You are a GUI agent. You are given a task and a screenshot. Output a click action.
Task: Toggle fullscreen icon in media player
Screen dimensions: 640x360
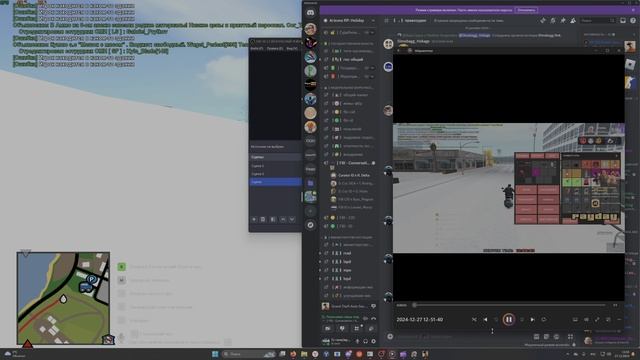point(597,320)
